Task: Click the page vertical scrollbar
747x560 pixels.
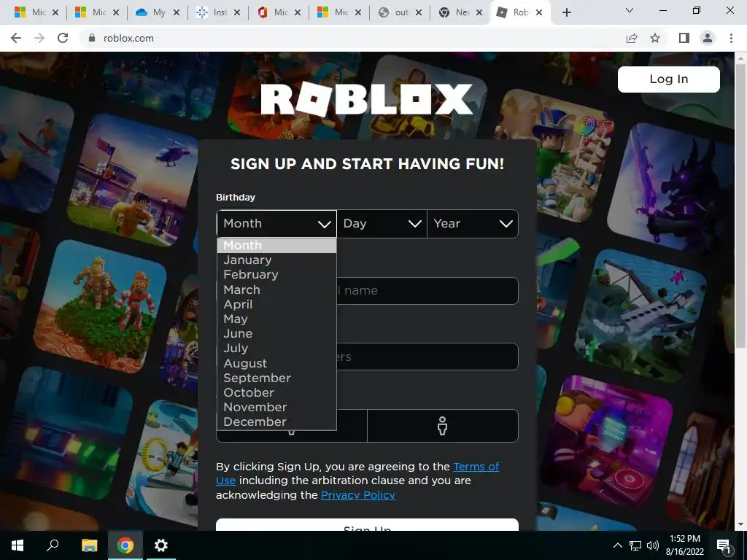Action: [740, 205]
